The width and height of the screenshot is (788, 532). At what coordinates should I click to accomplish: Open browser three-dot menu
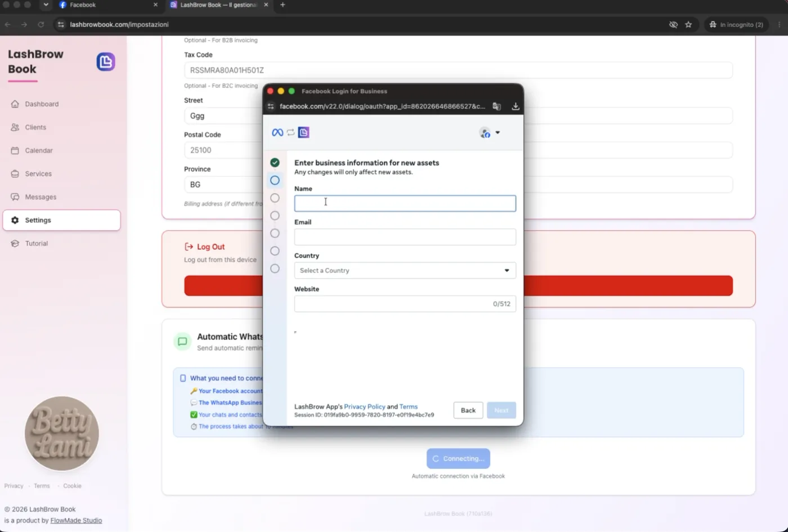click(x=780, y=25)
